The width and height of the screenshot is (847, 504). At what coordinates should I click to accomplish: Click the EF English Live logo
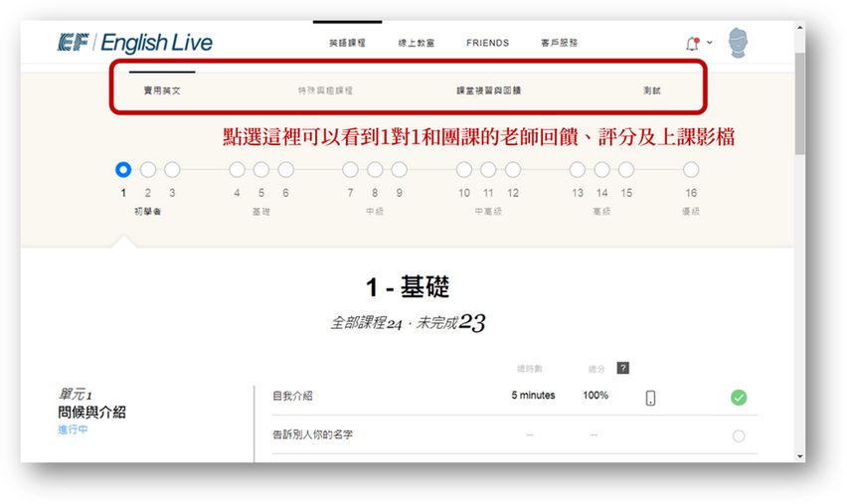click(x=135, y=44)
